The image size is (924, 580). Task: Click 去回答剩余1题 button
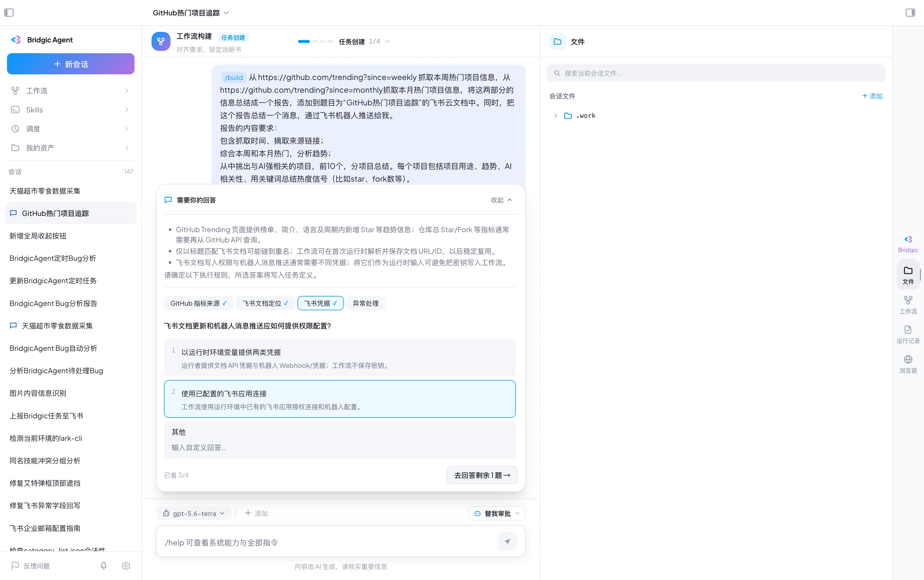pos(482,475)
